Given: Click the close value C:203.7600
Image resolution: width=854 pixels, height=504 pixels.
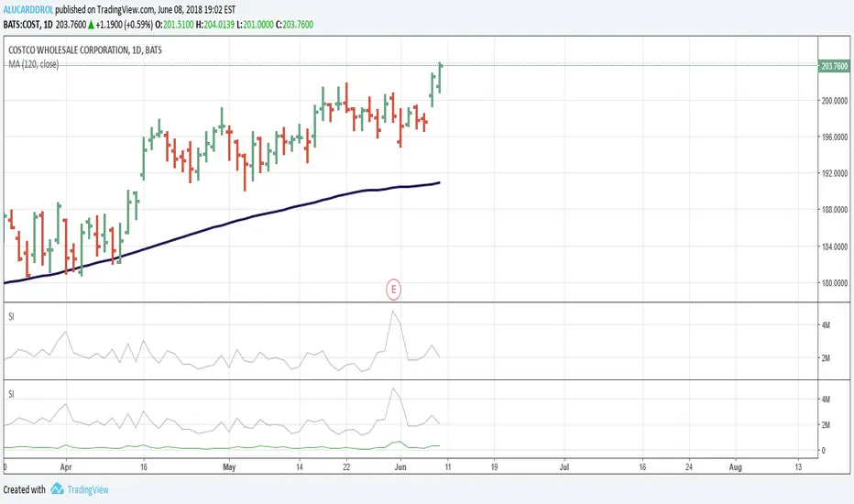Looking at the screenshot, I should pos(295,25).
